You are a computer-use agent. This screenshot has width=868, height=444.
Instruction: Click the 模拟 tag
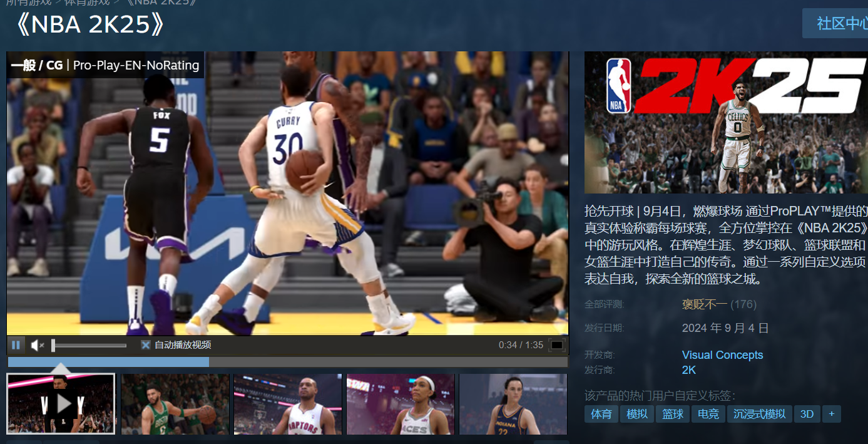(x=636, y=414)
